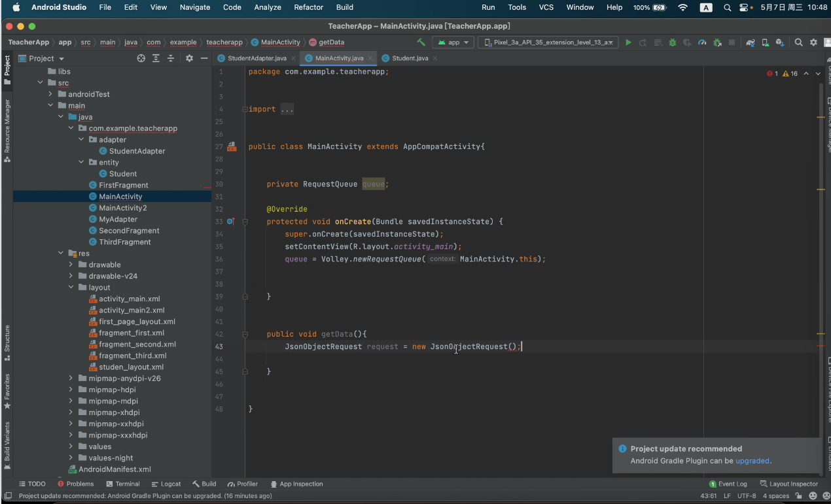Viewport: 831px width, 504px height.
Task: Open the profiler speedometer icon in the toolbar
Action: click(x=702, y=42)
